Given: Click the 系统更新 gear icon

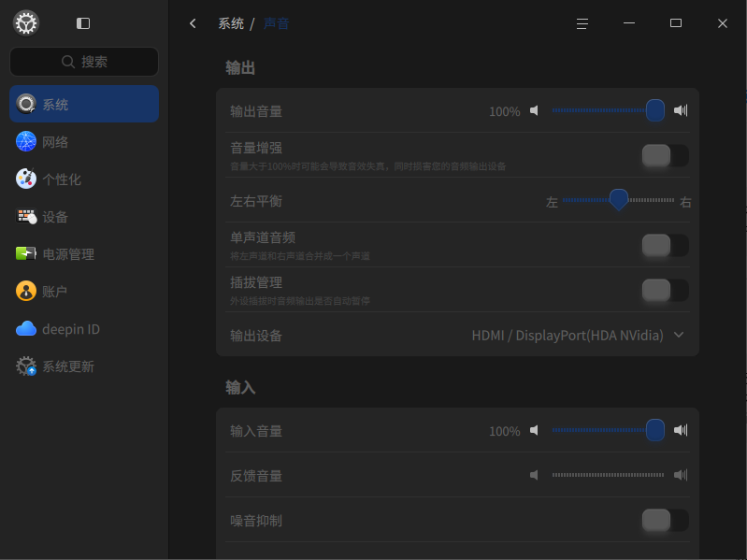Looking at the screenshot, I should (26, 366).
